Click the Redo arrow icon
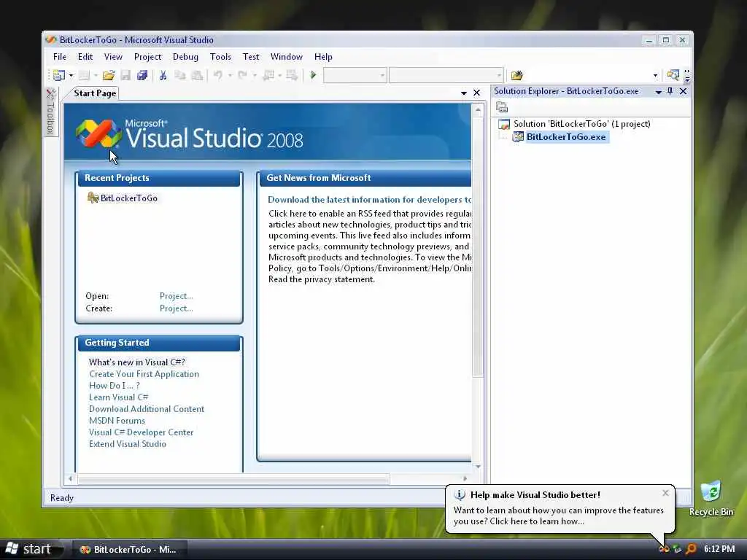This screenshot has width=747, height=560. point(242,75)
